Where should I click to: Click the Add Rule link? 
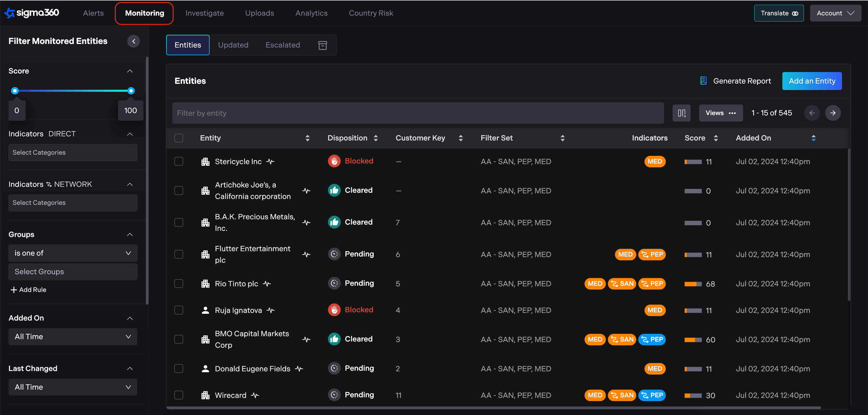29,290
